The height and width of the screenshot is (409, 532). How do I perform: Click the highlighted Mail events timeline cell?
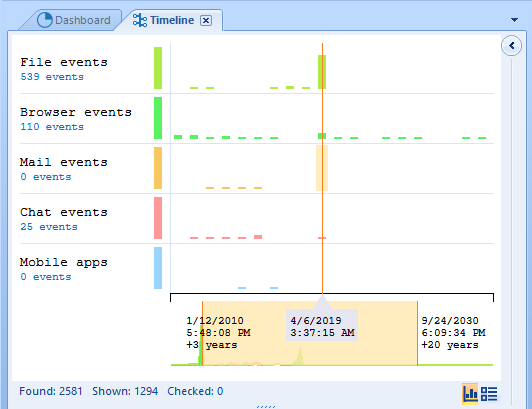(322, 168)
